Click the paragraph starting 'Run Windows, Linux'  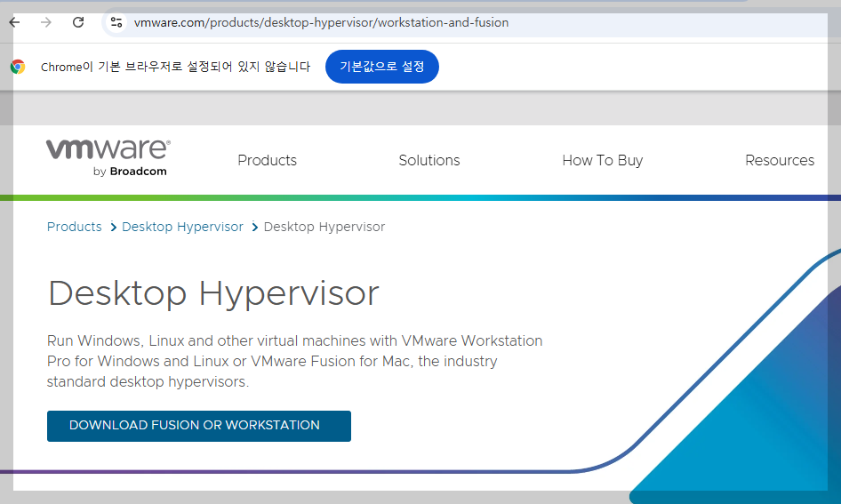click(x=294, y=362)
